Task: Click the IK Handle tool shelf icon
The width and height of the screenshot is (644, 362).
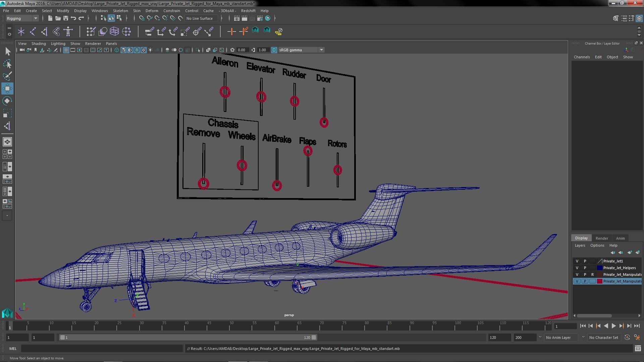Action: pos(44,32)
